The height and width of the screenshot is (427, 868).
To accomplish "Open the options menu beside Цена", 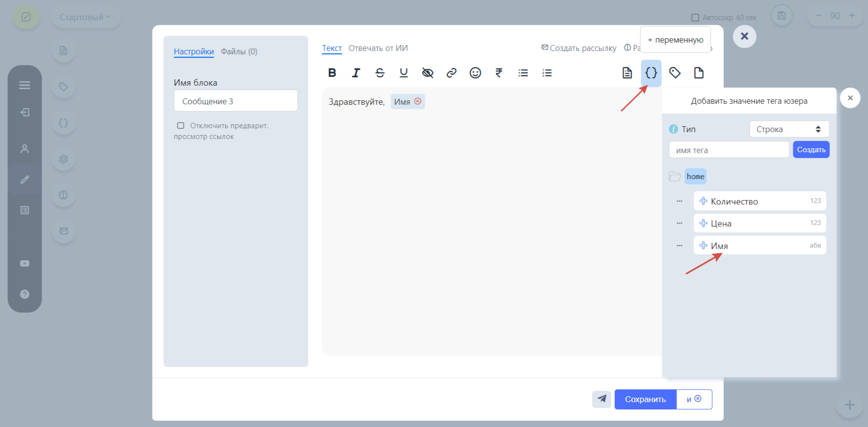I will pyautogui.click(x=679, y=223).
